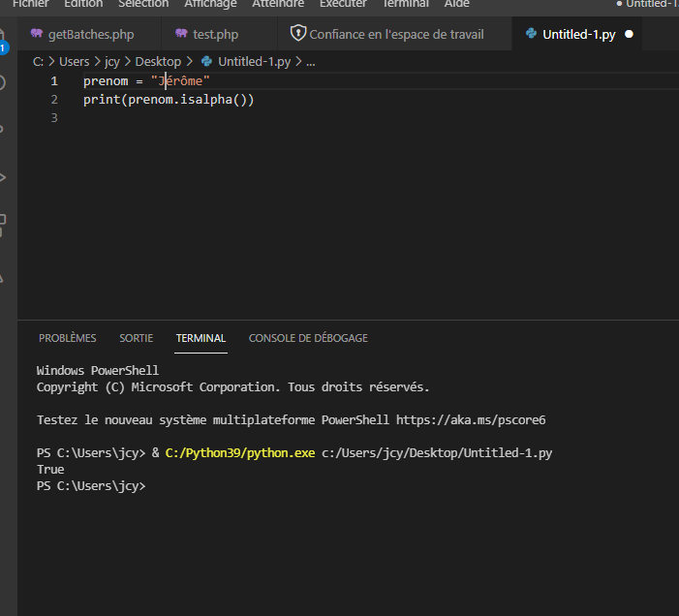The width and height of the screenshot is (679, 616).
Task: Open the Edition menu
Action: point(83,4)
